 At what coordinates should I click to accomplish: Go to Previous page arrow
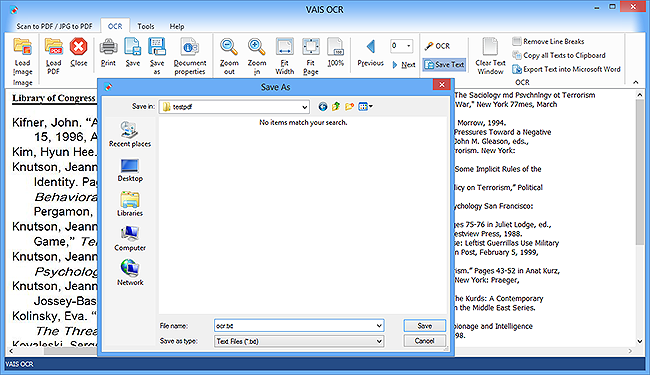point(371,46)
